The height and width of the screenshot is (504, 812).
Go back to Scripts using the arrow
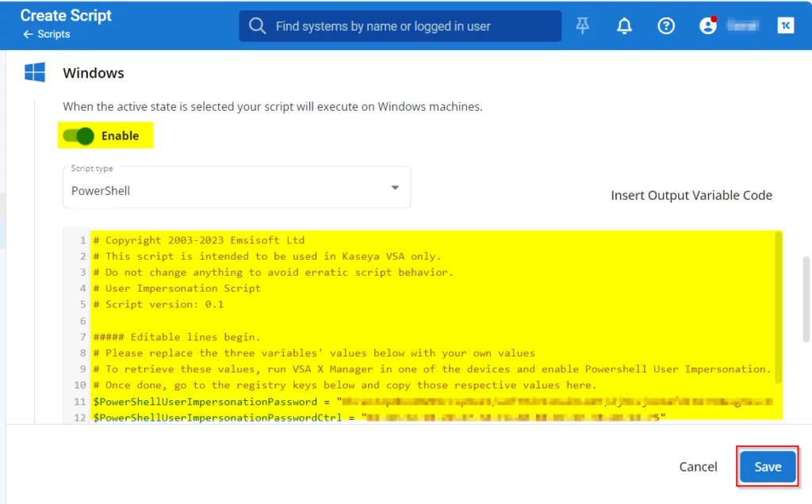[29, 34]
